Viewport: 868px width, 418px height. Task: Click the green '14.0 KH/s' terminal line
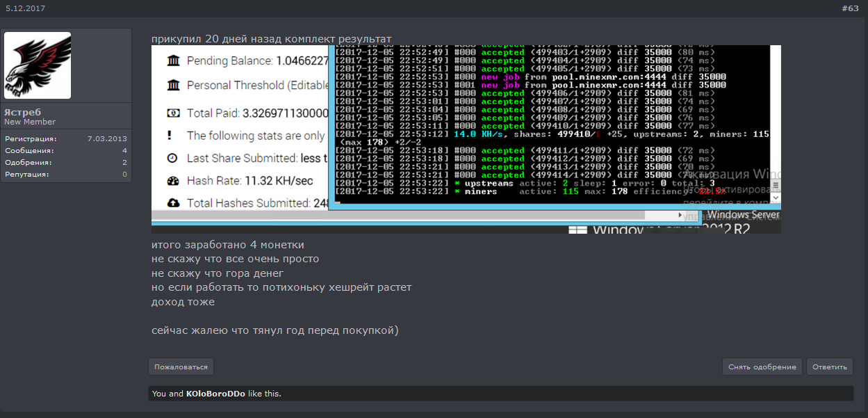click(551, 134)
